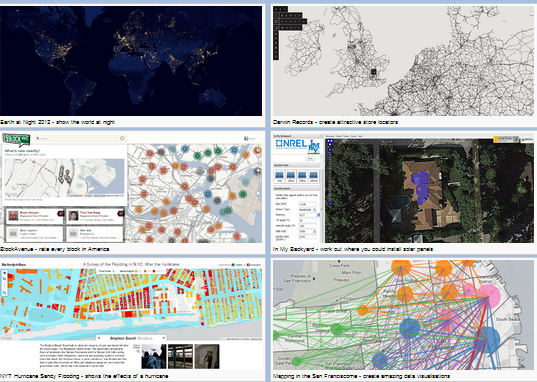Image resolution: width=537 pixels, height=382 pixels.
Task: Click next arrow beside Brighton Beach label
Action: (x=163, y=338)
